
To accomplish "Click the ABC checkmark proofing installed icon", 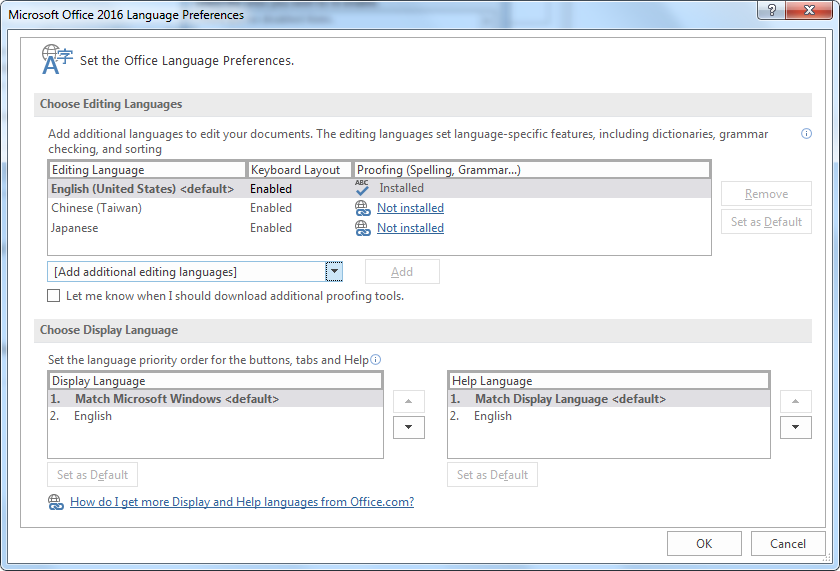I will 362,188.
